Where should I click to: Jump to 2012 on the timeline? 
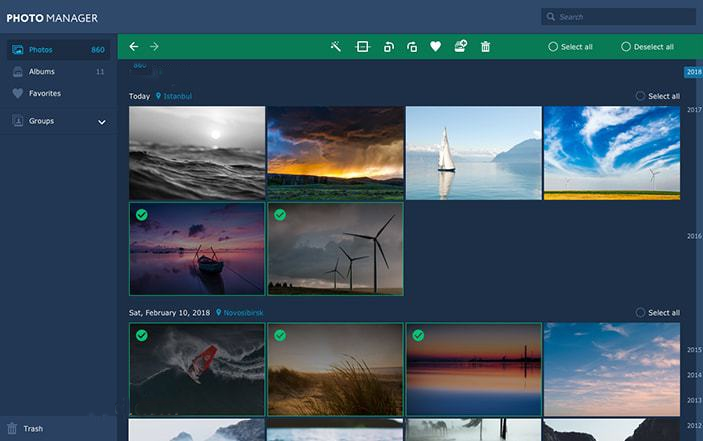pyautogui.click(x=694, y=425)
